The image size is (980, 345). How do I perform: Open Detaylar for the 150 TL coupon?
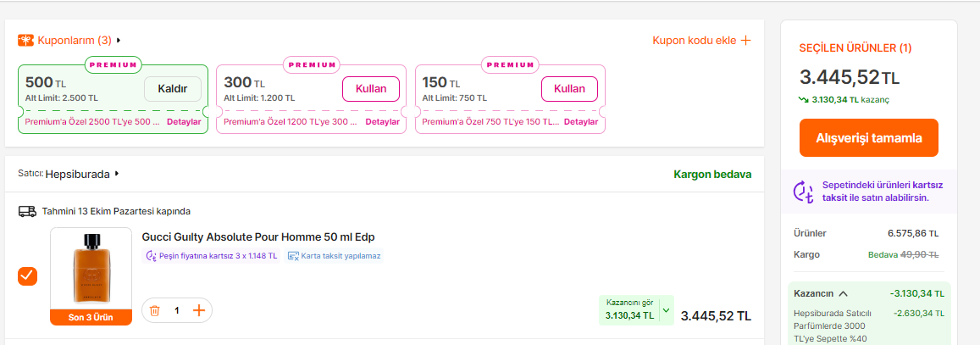point(580,122)
